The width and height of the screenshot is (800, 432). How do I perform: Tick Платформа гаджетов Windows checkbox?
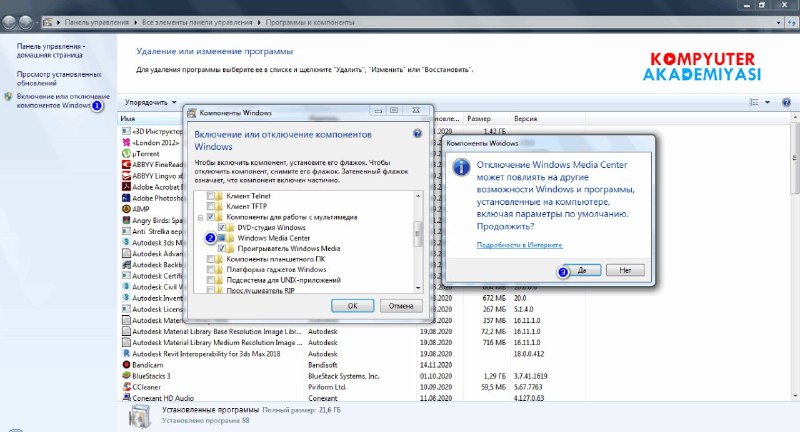(210, 269)
